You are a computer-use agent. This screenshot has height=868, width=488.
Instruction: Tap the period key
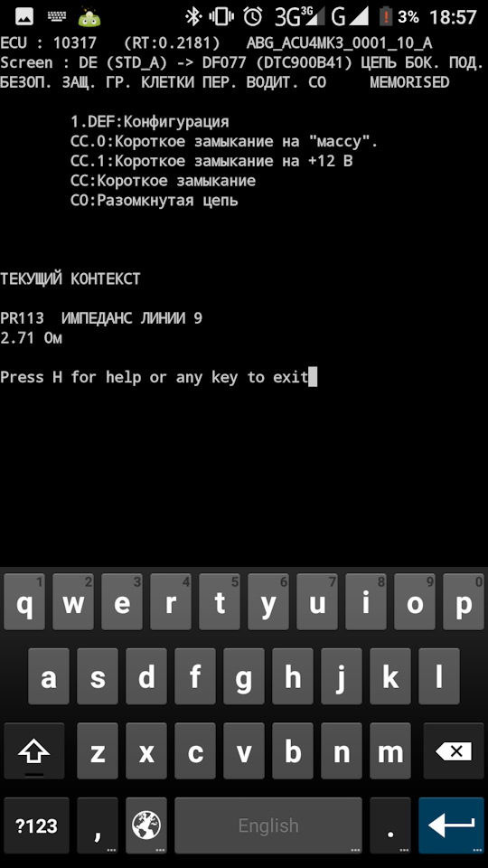pos(390,826)
